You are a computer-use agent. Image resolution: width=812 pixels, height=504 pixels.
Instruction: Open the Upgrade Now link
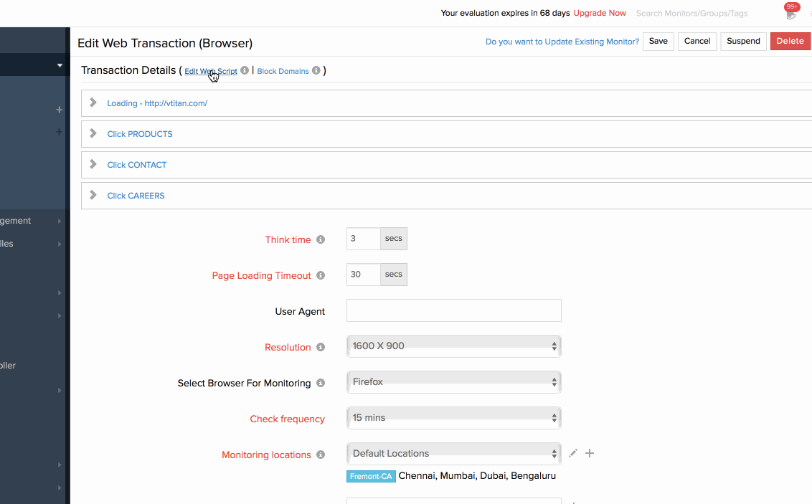[599, 13]
